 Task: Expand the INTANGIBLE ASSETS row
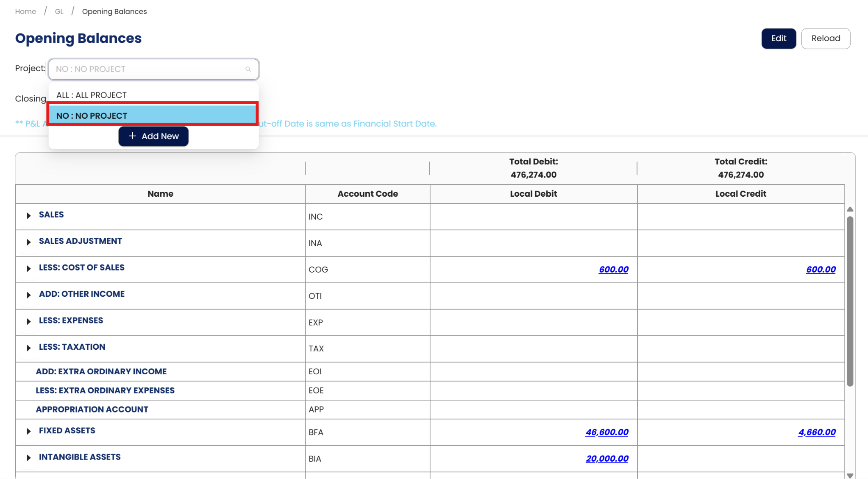point(28,458)
